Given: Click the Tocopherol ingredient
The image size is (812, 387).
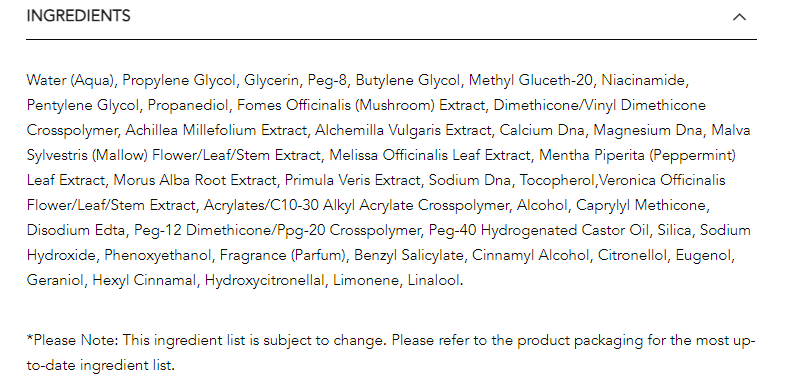Looking at the screenshot, I should pos(558,180).
